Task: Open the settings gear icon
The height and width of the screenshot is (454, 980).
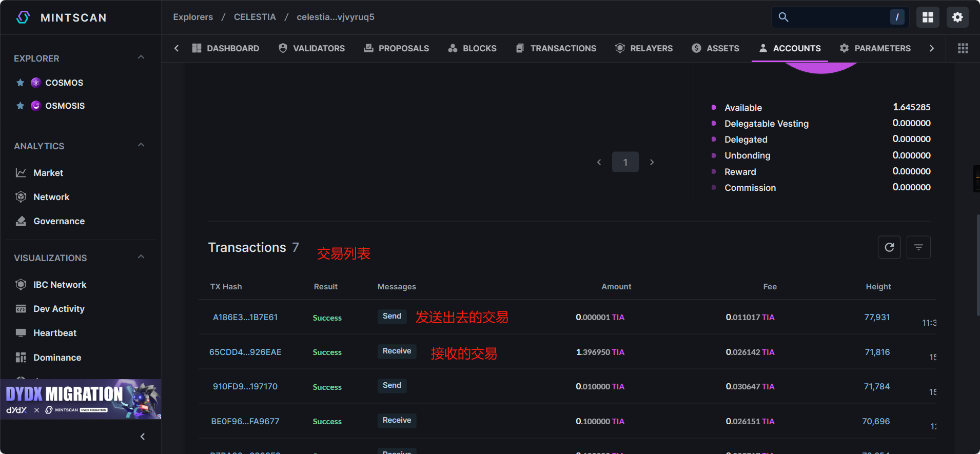Action: point(957,17)
